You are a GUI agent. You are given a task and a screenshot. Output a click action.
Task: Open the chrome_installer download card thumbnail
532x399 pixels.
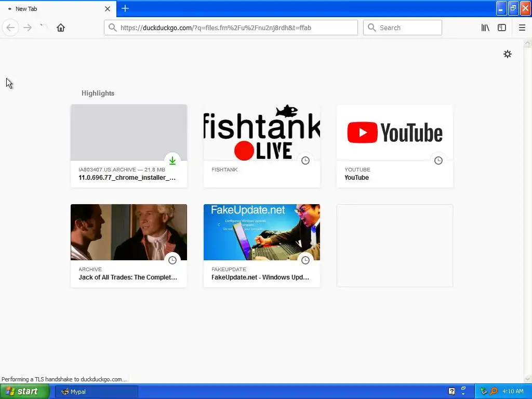129,132
